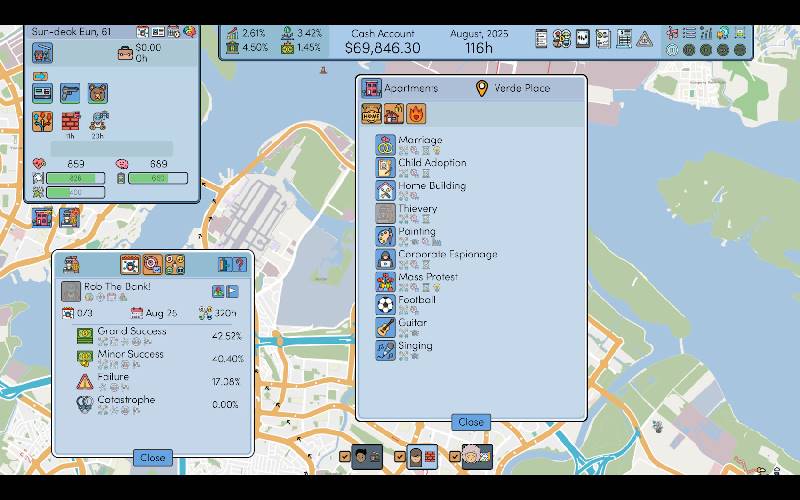Click the Verde Place location pin
Image resolution: width=800 pixels, height=500 pixels.
(481, 89)
